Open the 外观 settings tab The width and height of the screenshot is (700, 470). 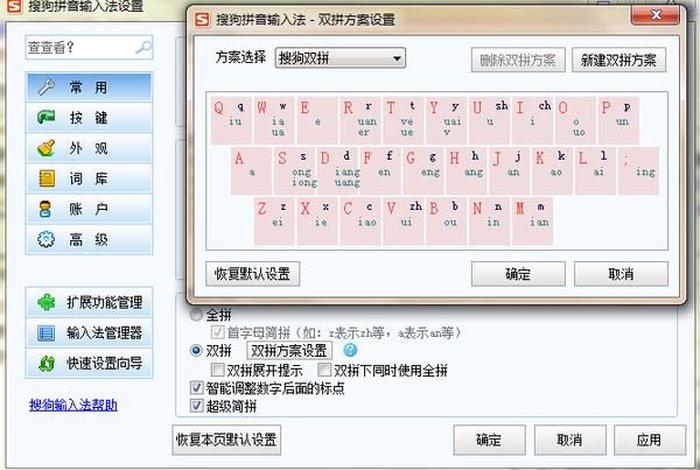89,148
